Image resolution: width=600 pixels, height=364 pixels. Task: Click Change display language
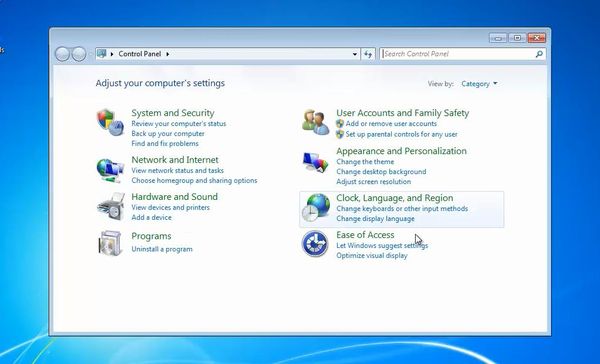tap(375, 219)
